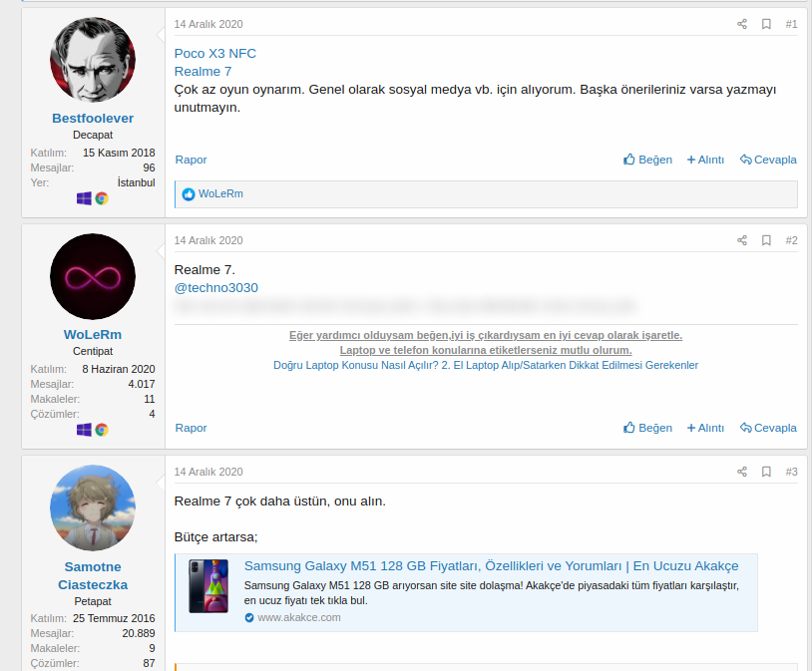Open WoLeRm's infinity avatar
This screenshot has width=812, height=671.
(93, 276)
